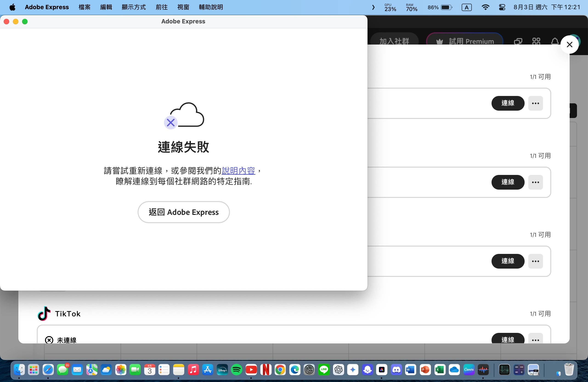The height and width of the screenshot is (382, 588).
Task: Toggle the Wi-Fi status menu
Action: (x=485, y=7)
